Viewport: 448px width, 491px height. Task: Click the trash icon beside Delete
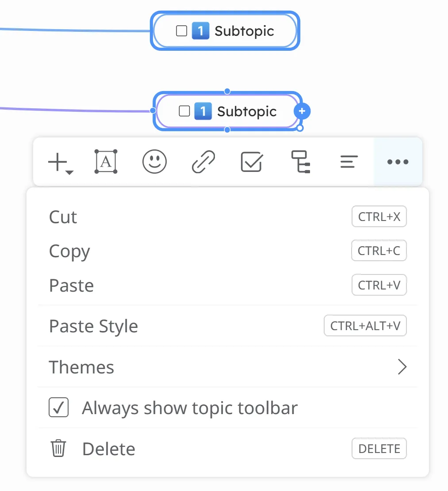click(x=58, y=449)
